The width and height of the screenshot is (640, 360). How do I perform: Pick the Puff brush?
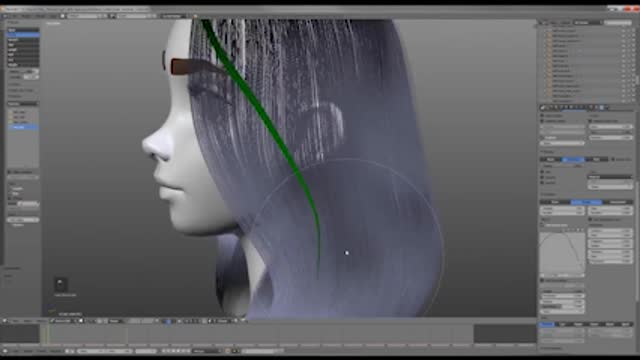tap(23, 55)
